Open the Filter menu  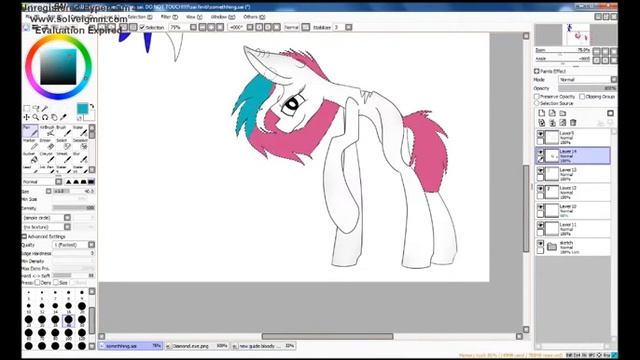(x=169, y=17)
